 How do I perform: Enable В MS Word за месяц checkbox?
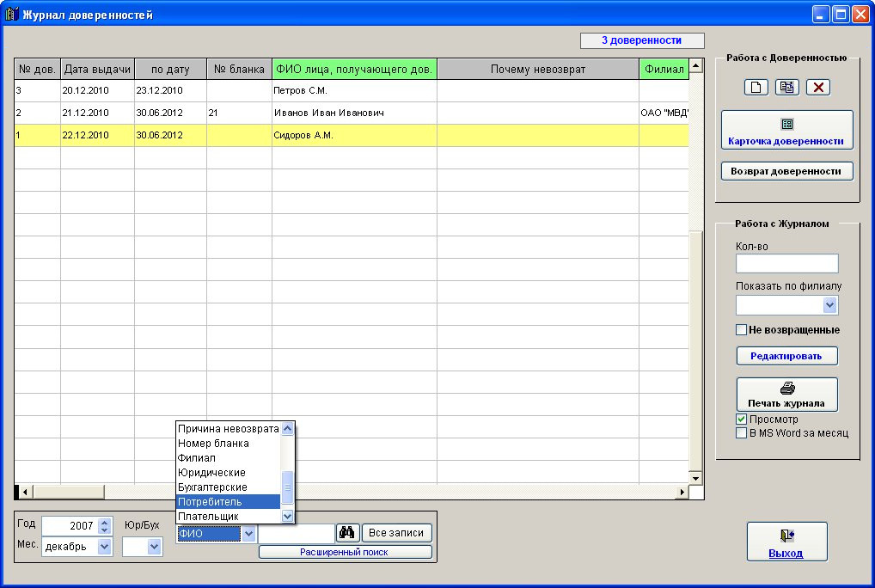point(741,433)
